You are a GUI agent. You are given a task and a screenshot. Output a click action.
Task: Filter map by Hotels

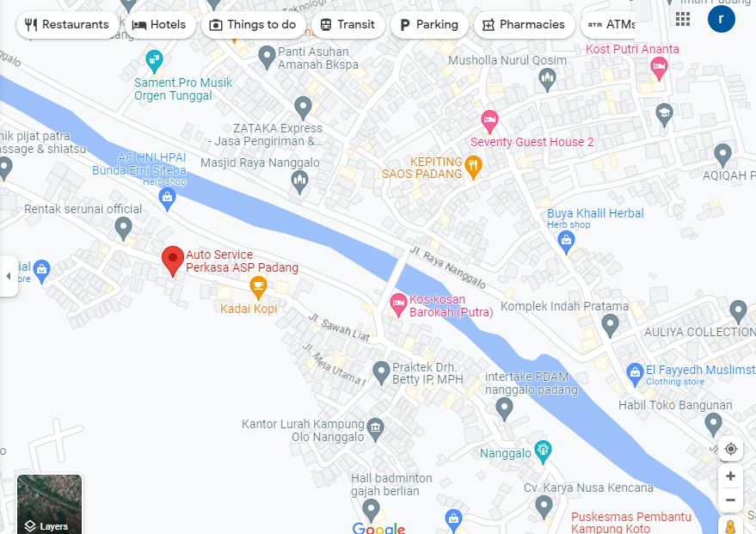coord(159,25)
